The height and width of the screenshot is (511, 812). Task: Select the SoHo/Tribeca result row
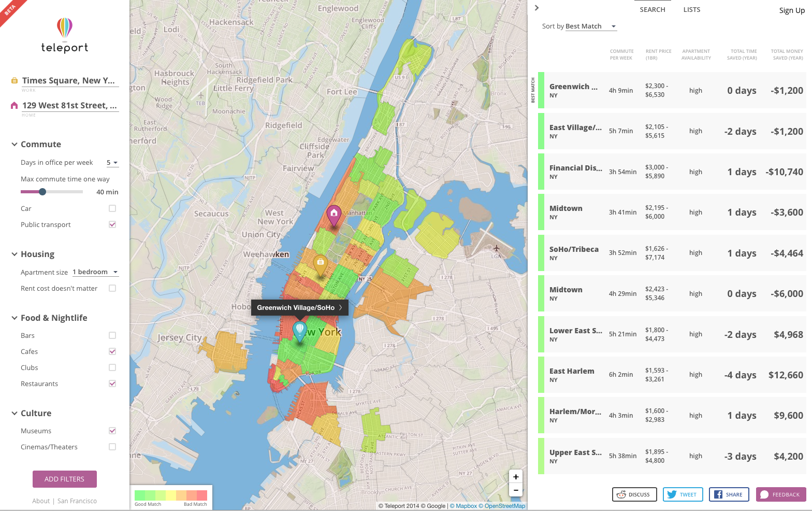[x=672, y=253]
